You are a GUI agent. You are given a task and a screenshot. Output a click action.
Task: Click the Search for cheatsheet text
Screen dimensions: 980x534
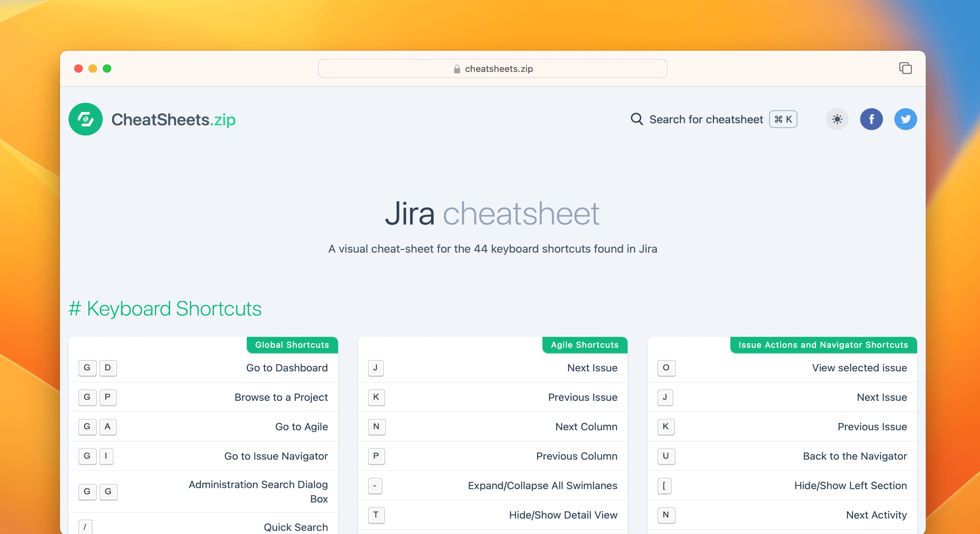706,119
